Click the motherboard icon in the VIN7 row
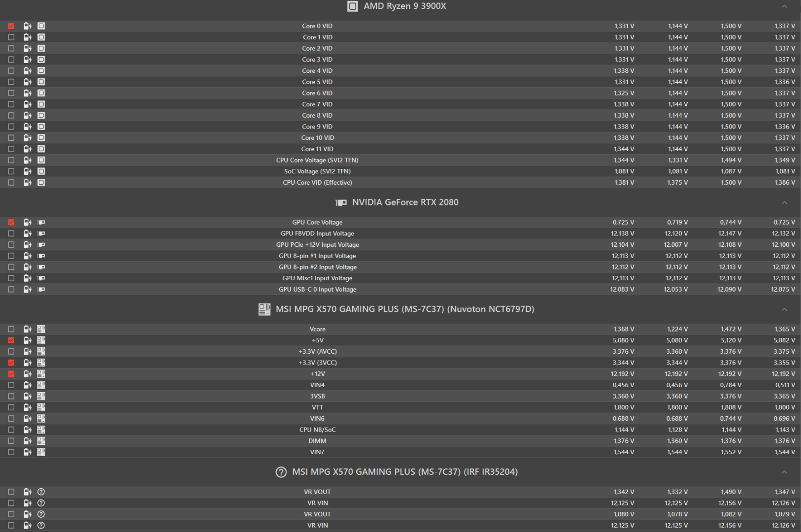Viewport: 801px width, 532px height. 41,452
